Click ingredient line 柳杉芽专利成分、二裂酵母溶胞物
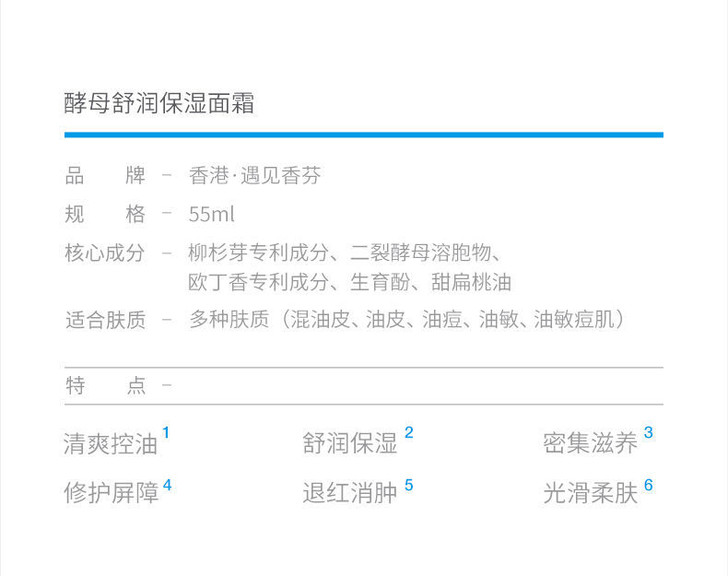The width and height of the screenshot is (728, 576). 345,253
